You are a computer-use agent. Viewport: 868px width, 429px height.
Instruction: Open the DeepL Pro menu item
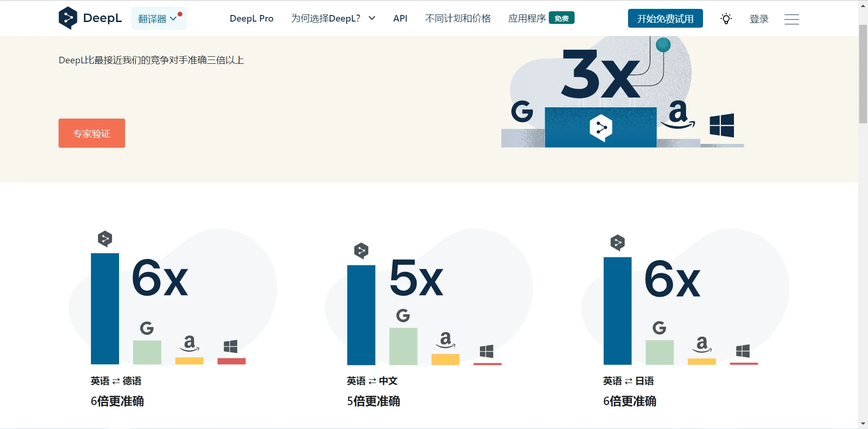coord(251,18)
